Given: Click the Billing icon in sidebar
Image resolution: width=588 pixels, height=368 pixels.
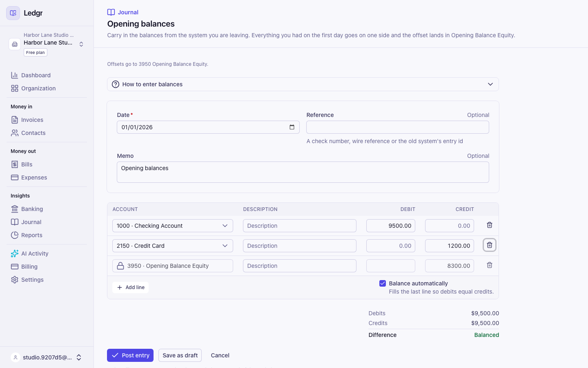Looking at the screenshot, I should click(x=15, y=267).
